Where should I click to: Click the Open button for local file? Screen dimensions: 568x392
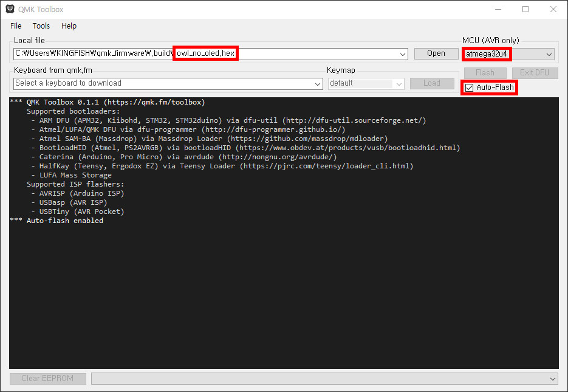[436, 53]
